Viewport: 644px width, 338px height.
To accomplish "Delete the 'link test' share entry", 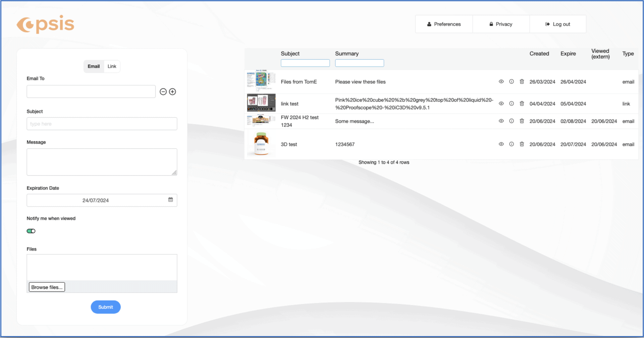I will click(x=522, y=104).
